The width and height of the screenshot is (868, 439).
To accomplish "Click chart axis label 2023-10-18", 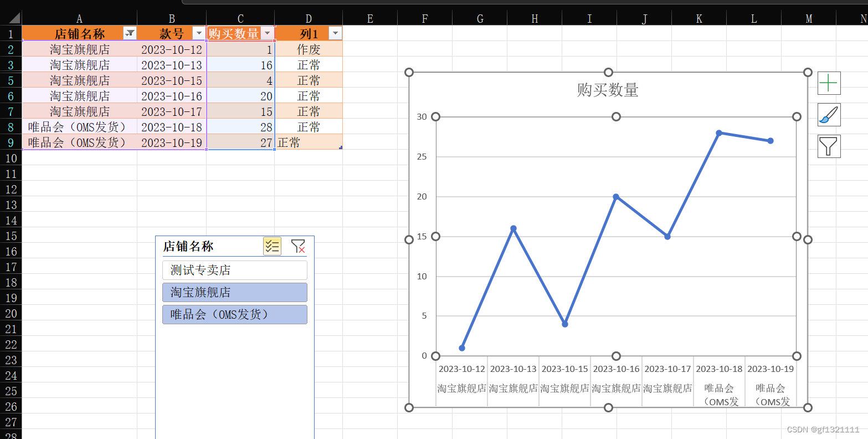I will click(719, 369).
